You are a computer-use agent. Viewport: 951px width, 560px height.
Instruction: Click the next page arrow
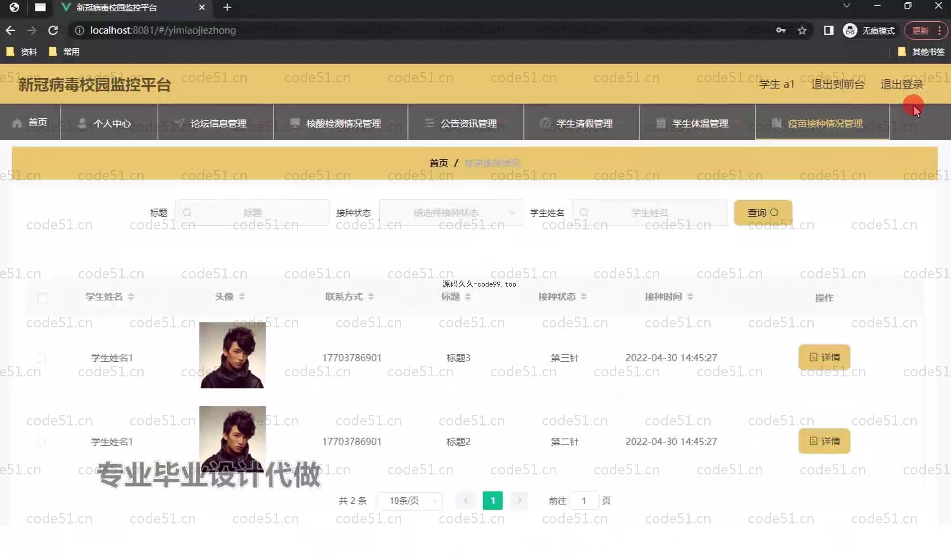[x=519, y=500]
